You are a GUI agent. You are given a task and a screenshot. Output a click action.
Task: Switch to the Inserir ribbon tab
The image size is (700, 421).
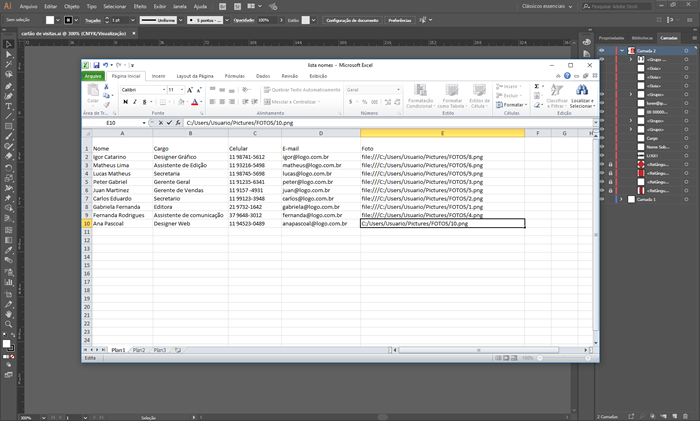point(158,76)
